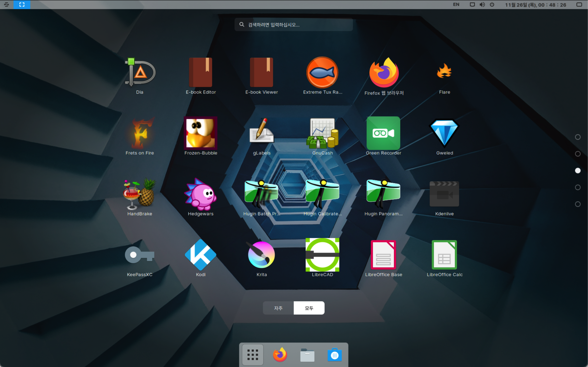588x367 pixels.
Task: Launch the Dia diagram application
Action: click(x=140, y=76)
